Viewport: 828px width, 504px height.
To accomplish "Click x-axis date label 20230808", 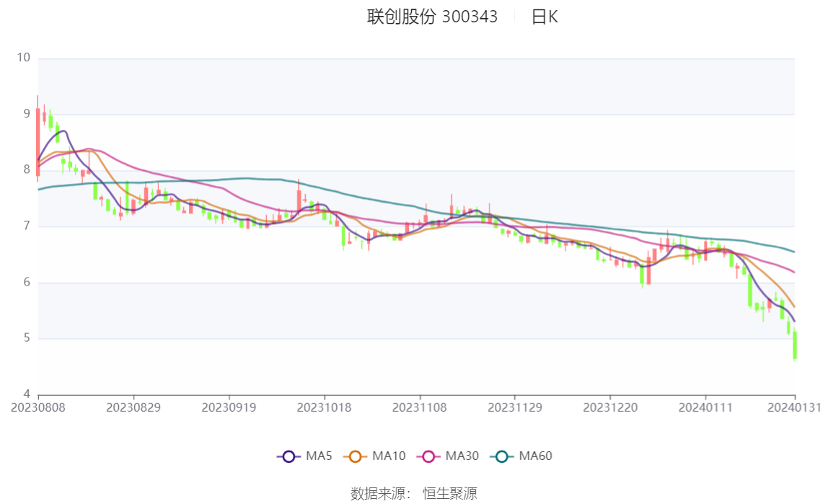I will pos(38,407).
